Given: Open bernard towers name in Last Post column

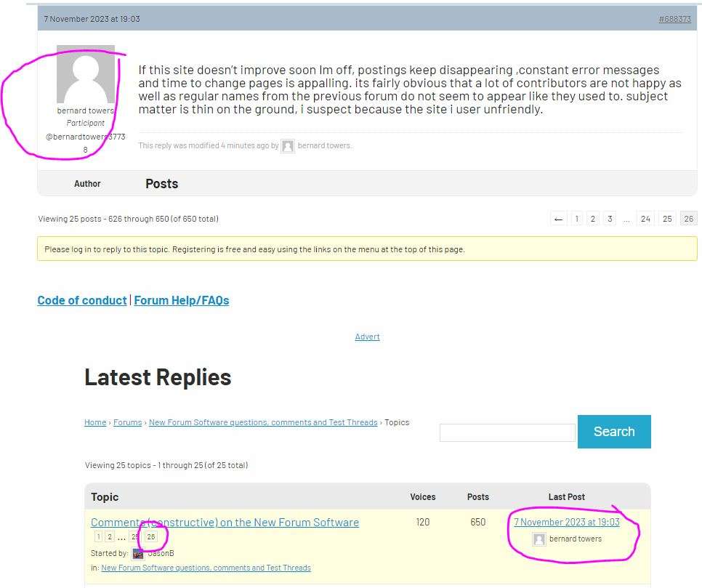Looking at the screenshot, I should 576,539.
